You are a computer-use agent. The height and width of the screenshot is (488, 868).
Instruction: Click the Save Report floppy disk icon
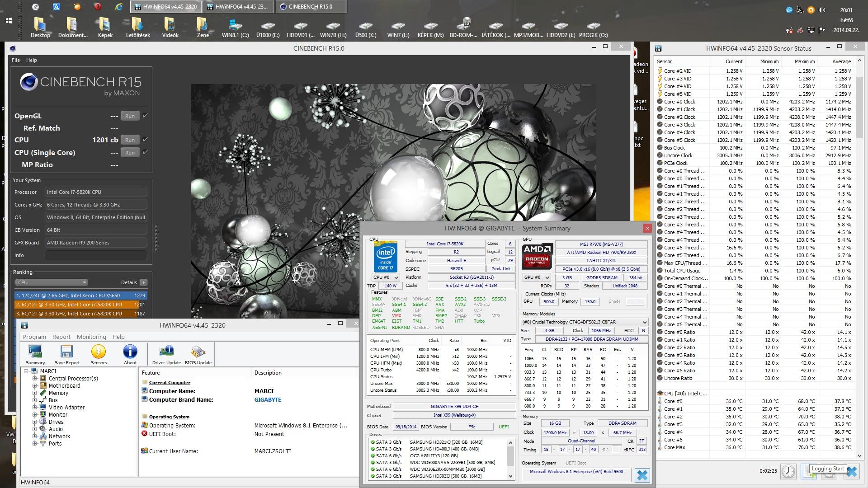67,355
